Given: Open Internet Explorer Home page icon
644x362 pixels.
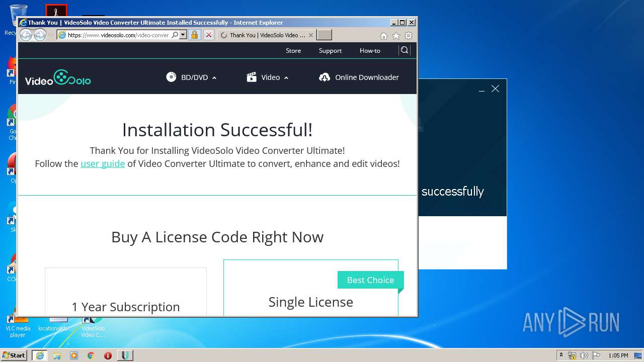Looking at the screenshot, I should 384,36.
